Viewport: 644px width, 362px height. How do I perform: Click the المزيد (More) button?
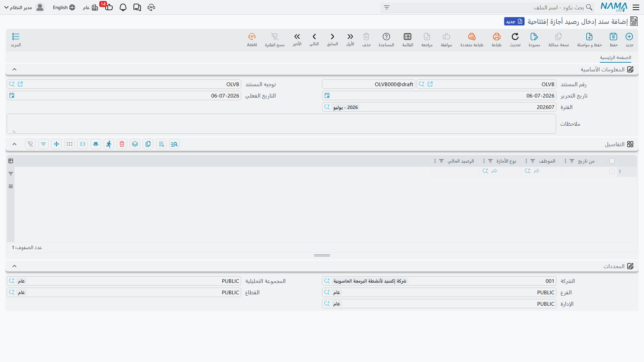(x=16, y=40)
